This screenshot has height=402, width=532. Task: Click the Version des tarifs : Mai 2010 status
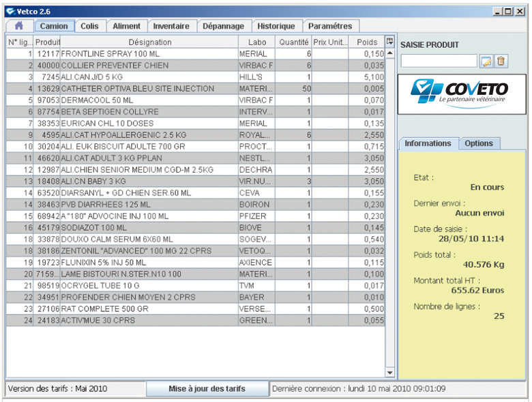tap(57, 389)
